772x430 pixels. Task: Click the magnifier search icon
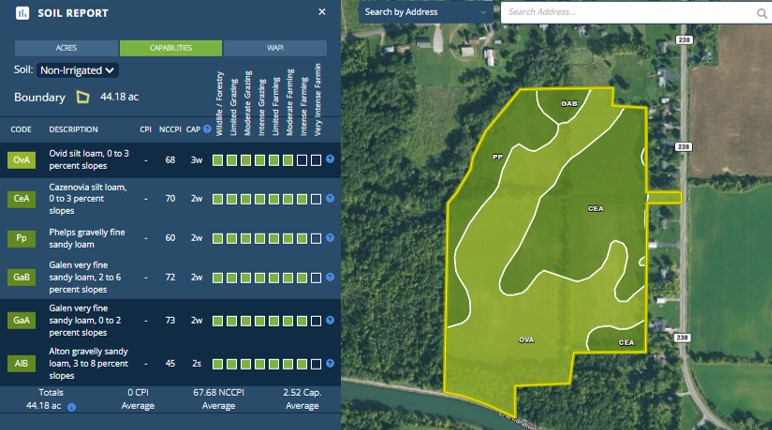pos(761,13)
